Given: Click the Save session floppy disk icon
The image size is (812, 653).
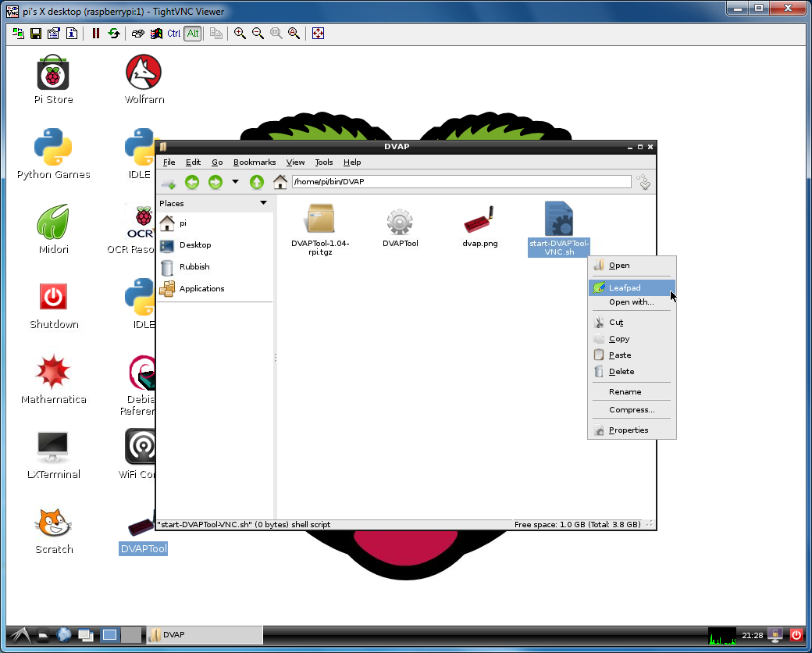Looking at the screenshot, I should click(x=36, y=34).
